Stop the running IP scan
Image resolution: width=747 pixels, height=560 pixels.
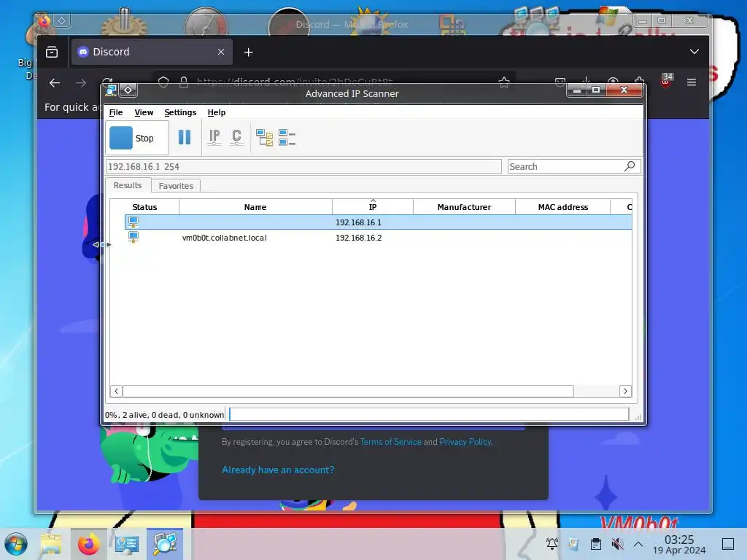pyautogui.click(x=136, y=138)
